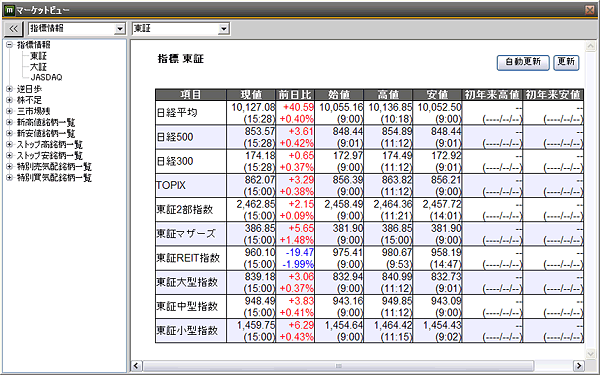
Task: Select the ストップ高銘柄一覧 tree label
Action: pos(50,145)
